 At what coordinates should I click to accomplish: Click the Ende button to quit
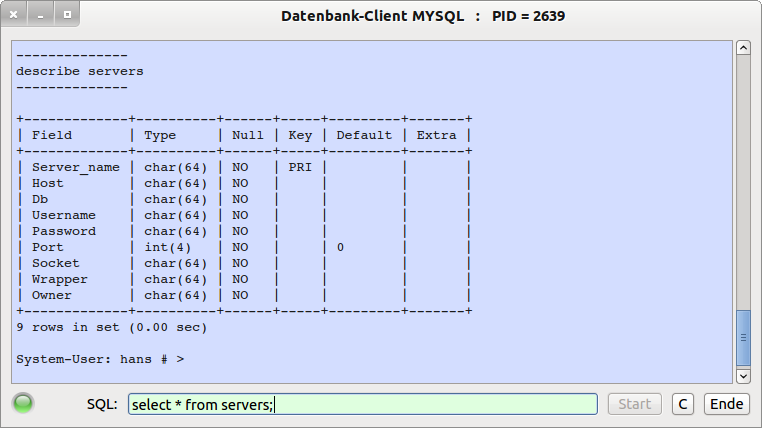click(727, 404)
